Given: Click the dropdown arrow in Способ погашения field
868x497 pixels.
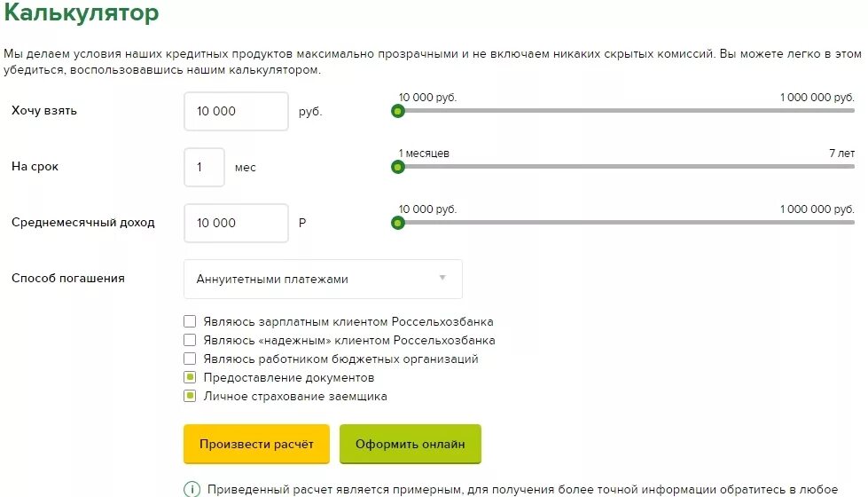Looking at the screenshot, I should click(x=442, y=278).
